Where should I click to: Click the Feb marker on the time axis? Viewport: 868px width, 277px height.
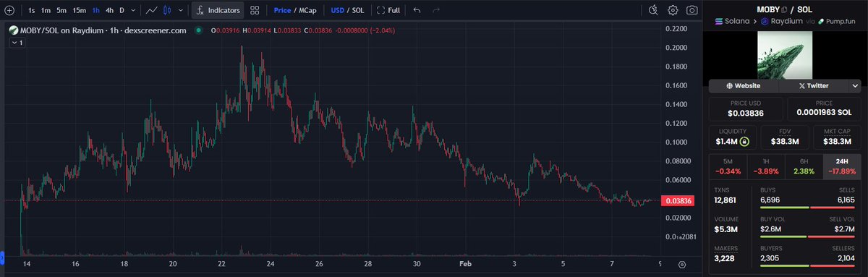(x=466, y=265)
